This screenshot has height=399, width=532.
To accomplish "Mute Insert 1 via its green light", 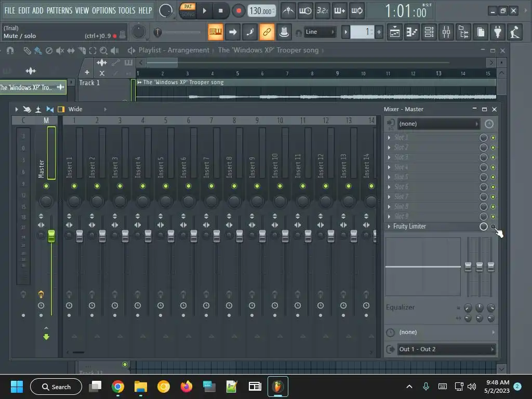I will [x=74, y=186].
